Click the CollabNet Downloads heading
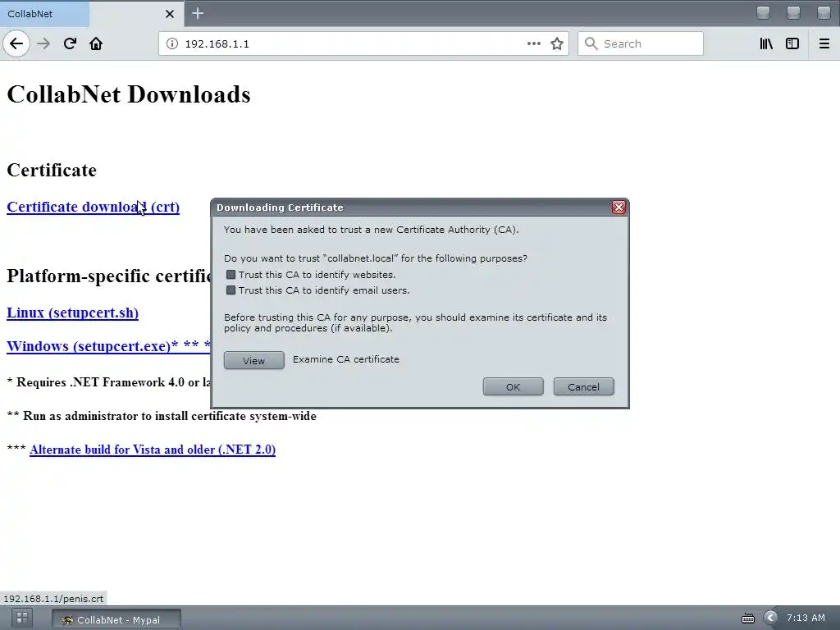Screen dimensions: 840x630 pos(129,94)
